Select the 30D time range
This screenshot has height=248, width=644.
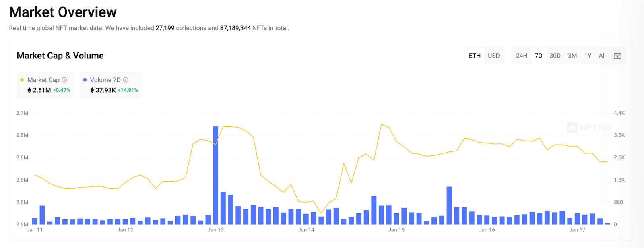point(555,56)
